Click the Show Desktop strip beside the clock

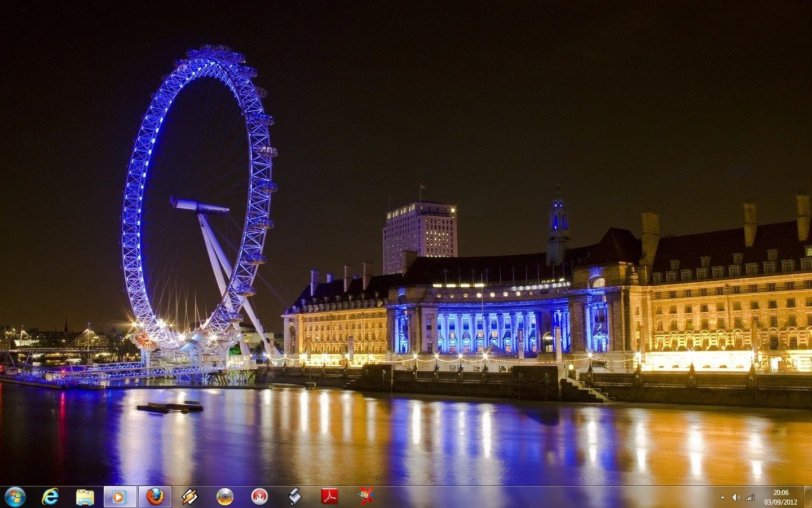(x=807, y=497)
